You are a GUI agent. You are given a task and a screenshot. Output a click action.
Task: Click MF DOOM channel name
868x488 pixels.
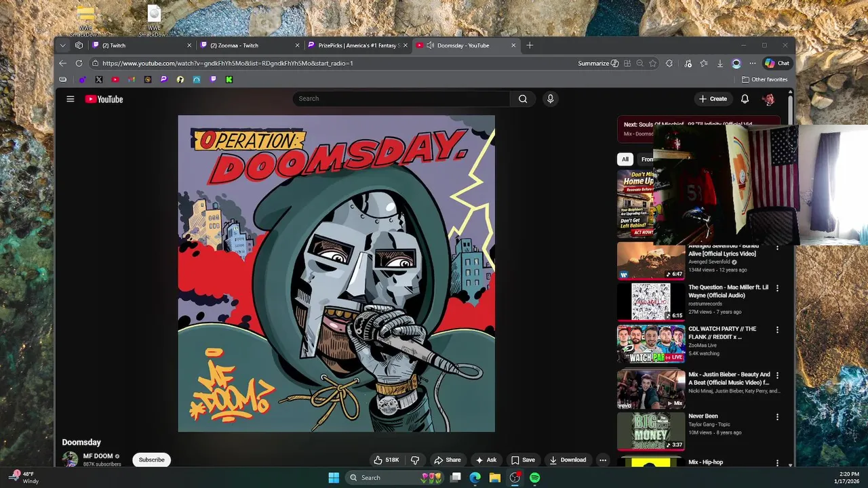click(x=98, y=456)
